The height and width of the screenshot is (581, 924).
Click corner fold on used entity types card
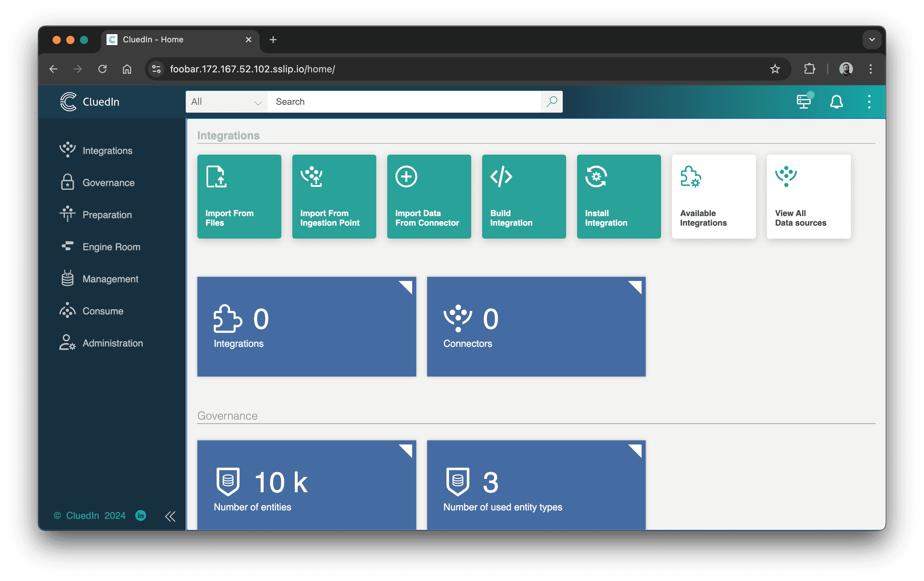pos(636,449)
